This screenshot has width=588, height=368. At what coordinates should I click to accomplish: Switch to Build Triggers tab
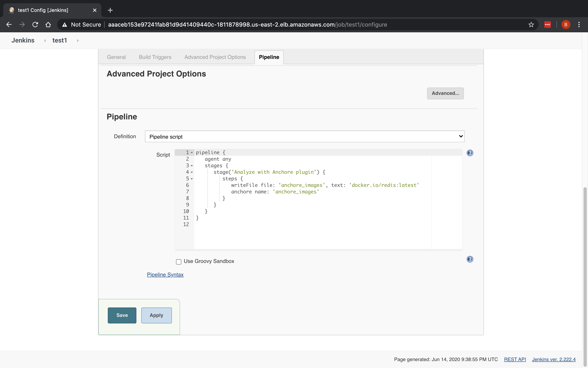pos(155,57)
